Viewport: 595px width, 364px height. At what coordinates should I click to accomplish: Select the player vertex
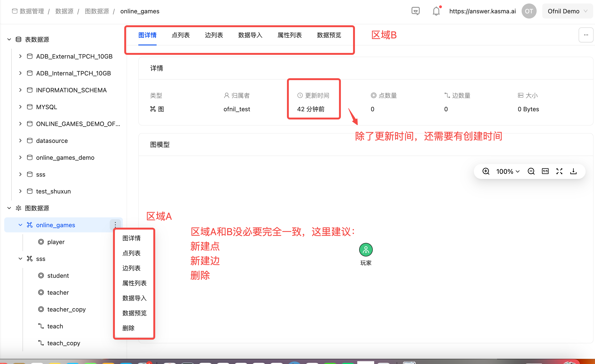click(x=56, y=242)
